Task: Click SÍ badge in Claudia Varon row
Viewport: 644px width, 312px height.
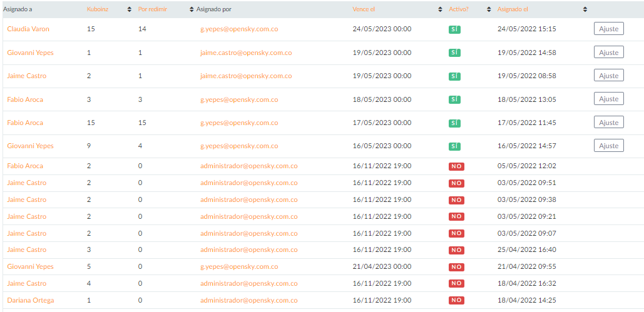Action: 454,29
